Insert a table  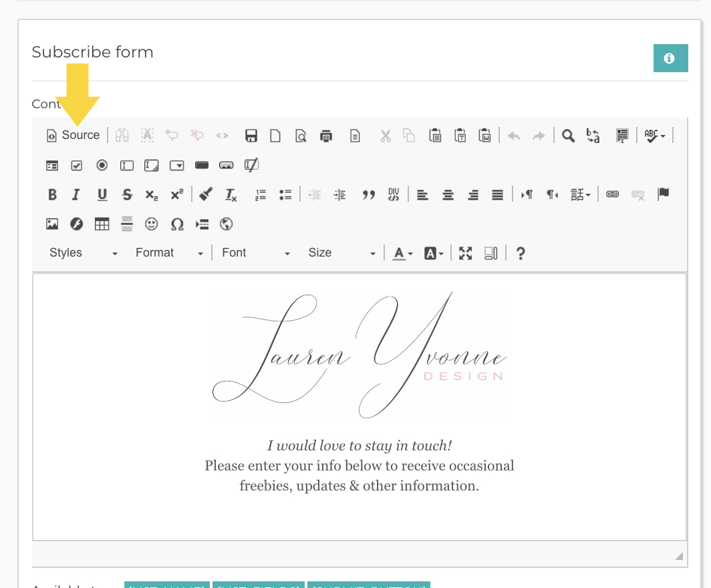(x=102, y=224)
